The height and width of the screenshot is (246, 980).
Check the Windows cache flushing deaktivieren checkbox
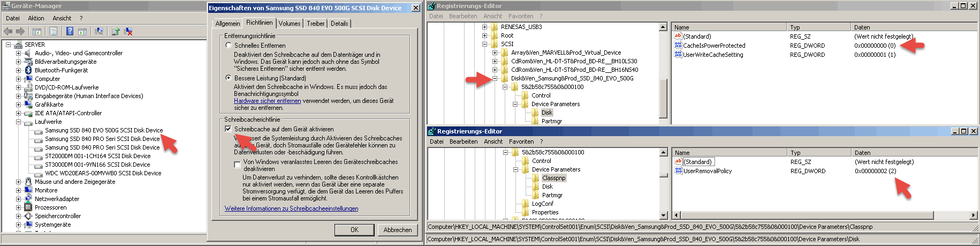pos(237,165)
